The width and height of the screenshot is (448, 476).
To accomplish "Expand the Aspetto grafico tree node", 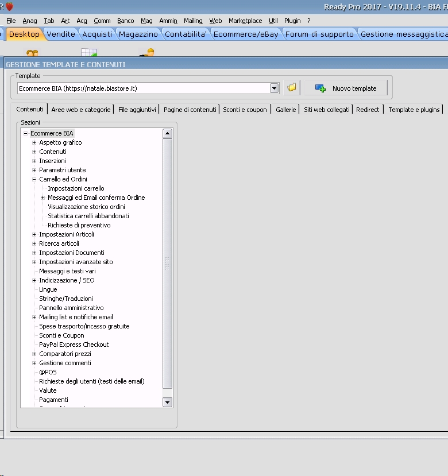I will tap(34, 142).
